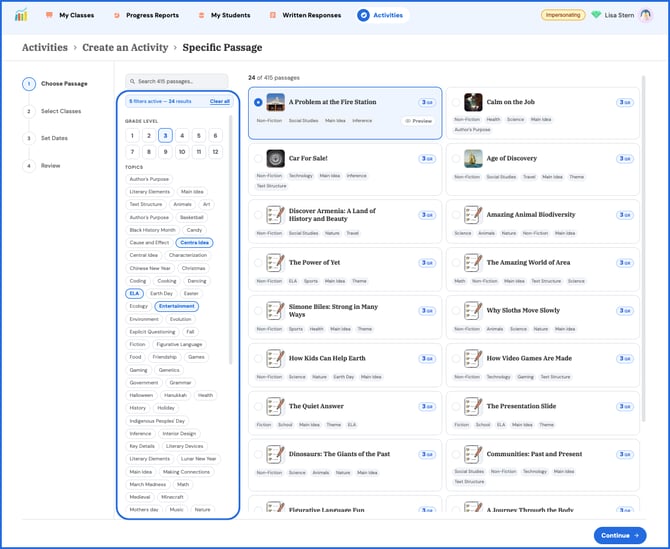Click the Discover Armenia checklist icon
Screen dimensions: 670x549
[276, 215]
